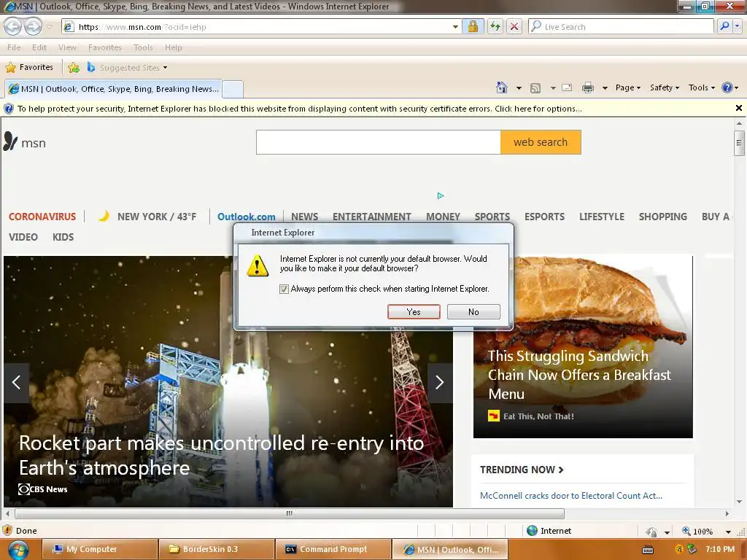Click status bar warning shield icon
747x560 pixels.
(x=7, y=531)
